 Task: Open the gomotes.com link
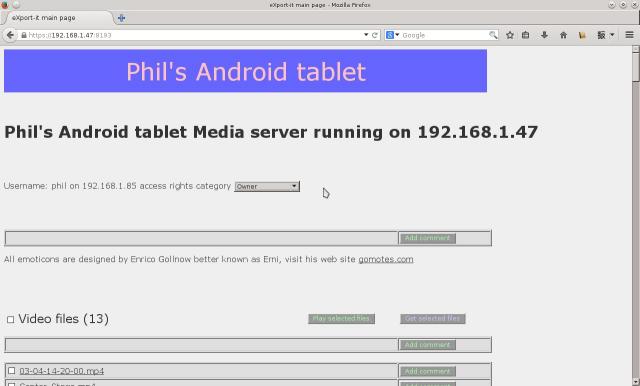[x=386, y=259]
